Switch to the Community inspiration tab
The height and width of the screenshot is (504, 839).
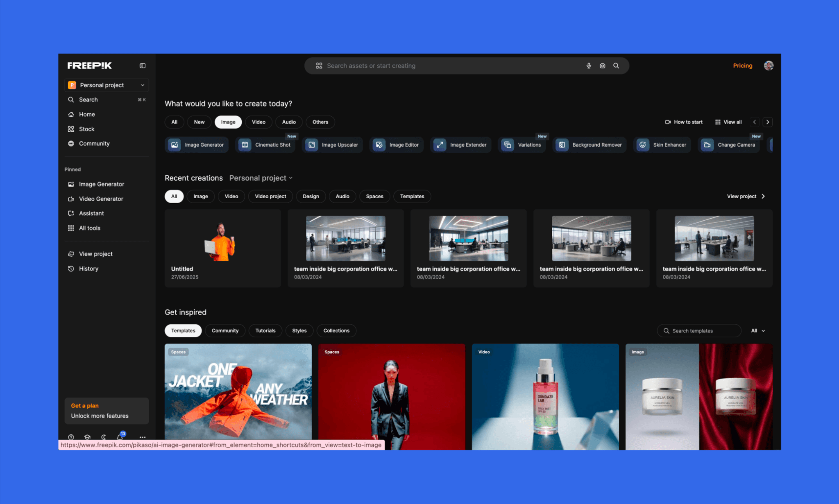(225, 331)
